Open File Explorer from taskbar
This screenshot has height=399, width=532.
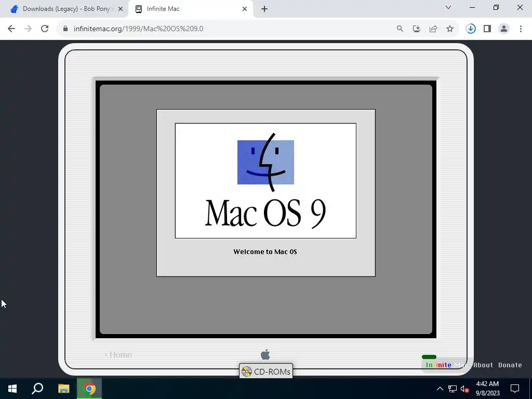click(x=63, y=389)
